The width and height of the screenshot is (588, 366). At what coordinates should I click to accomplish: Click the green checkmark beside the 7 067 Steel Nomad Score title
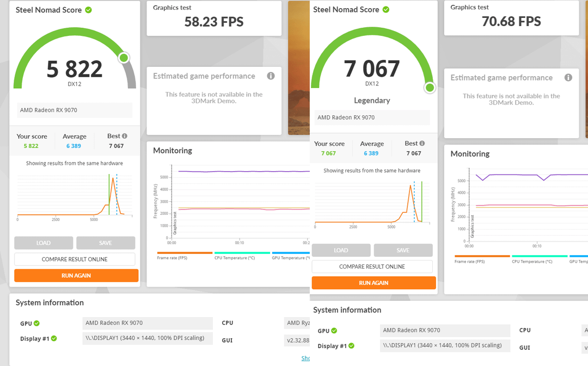[386, 10]
